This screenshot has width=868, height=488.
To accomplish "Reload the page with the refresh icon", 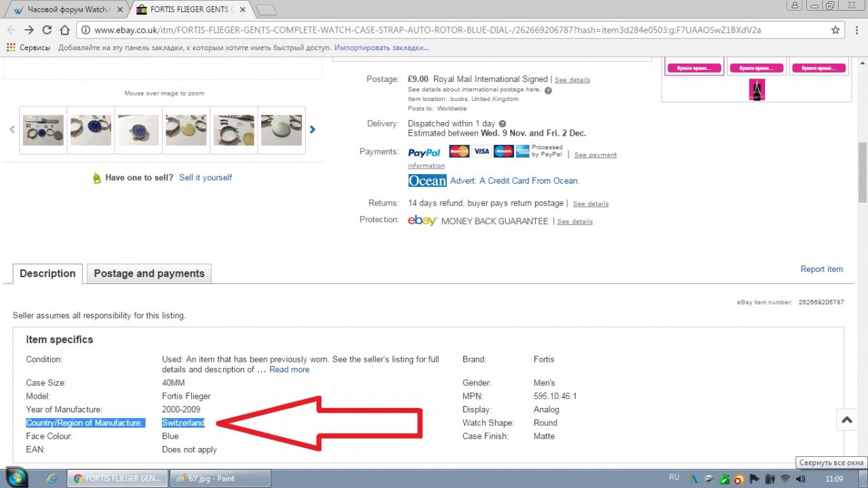I will pos(47,30).
